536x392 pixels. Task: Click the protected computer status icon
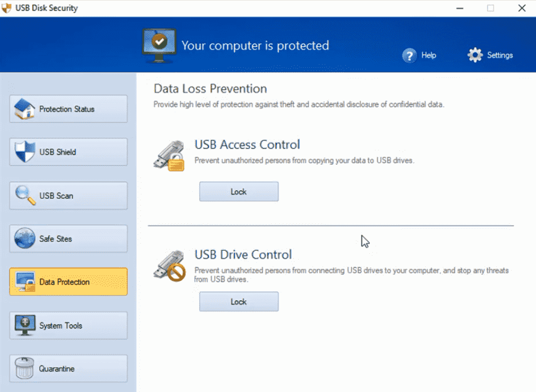(159, 46)
